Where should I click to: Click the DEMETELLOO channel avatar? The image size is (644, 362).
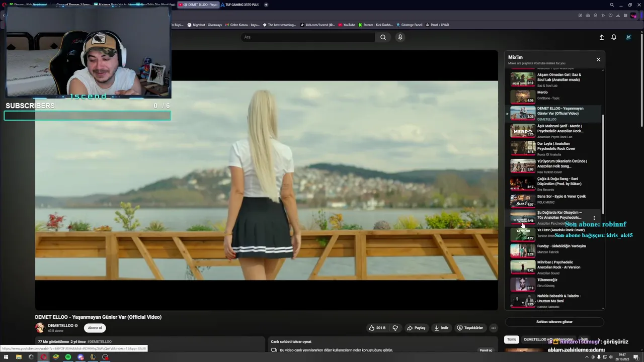point(40,328)
